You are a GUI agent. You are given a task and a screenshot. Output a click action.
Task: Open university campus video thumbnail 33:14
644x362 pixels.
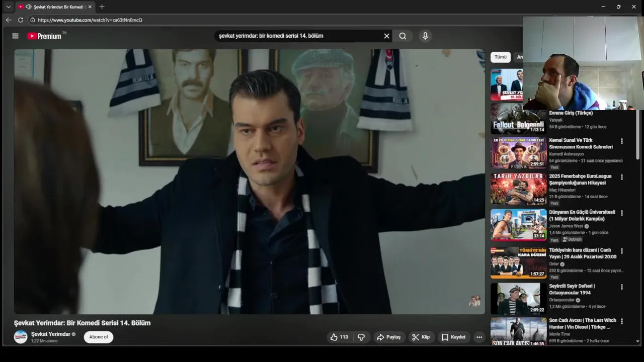click(x=518, y=224)
